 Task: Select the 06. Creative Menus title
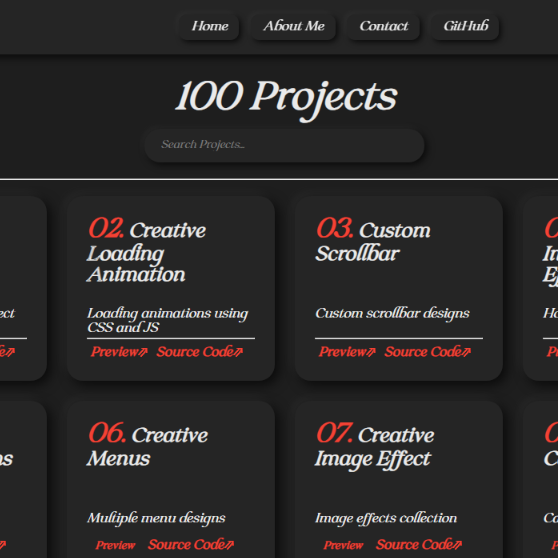pos(148,445)
